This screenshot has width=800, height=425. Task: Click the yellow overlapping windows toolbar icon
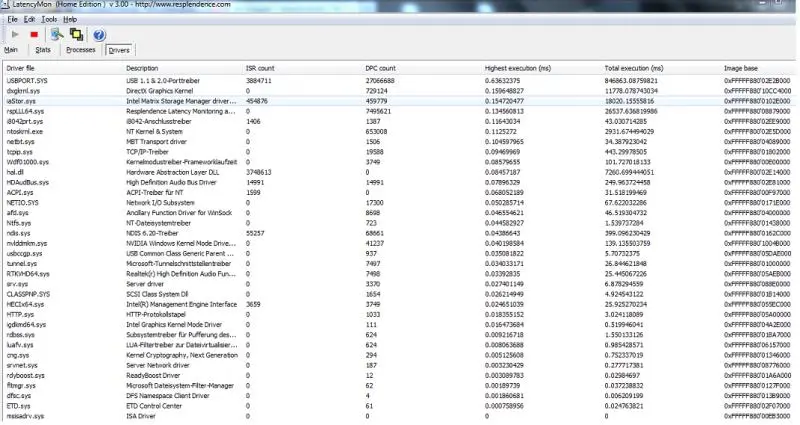click(75, 34)
